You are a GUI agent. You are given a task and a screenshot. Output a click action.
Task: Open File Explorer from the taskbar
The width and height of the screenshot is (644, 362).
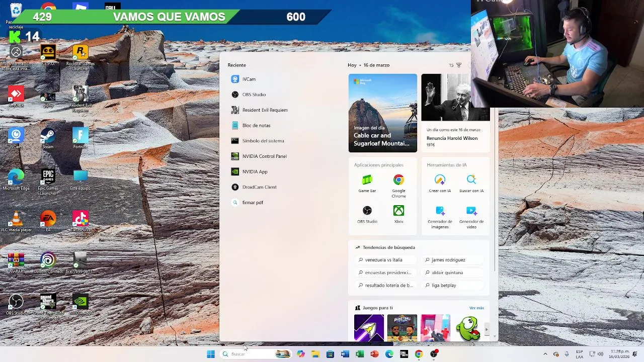tap(315, 354)
